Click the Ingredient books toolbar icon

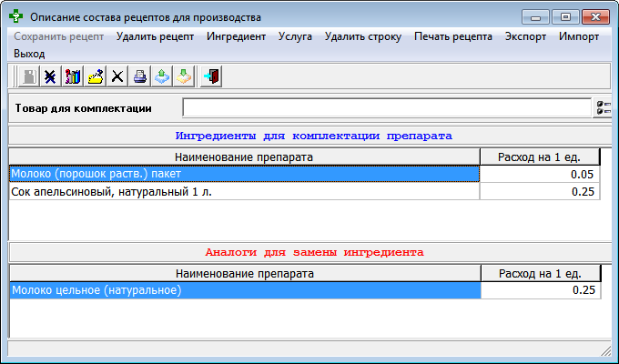(x=73, y=76)
